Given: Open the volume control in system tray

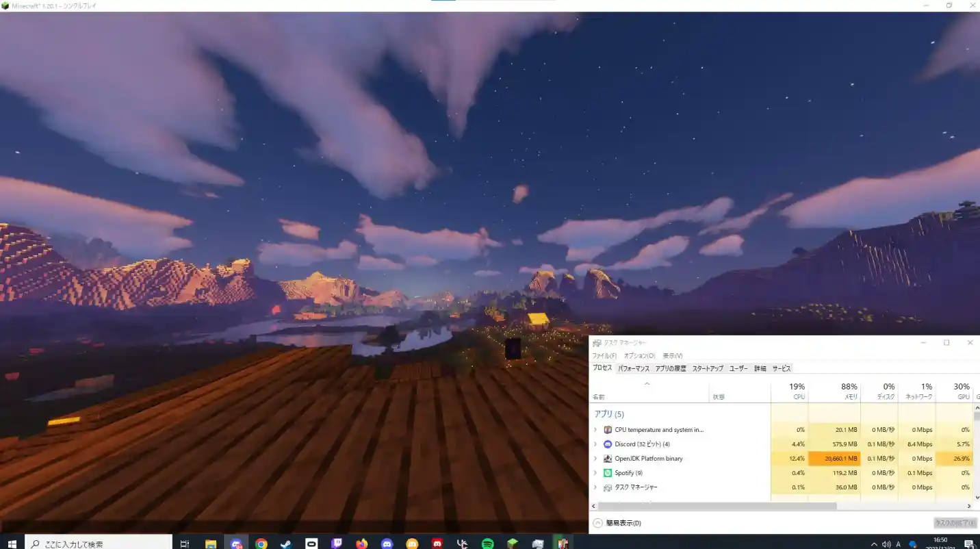Looking at the screenshot, I should 886,544.
